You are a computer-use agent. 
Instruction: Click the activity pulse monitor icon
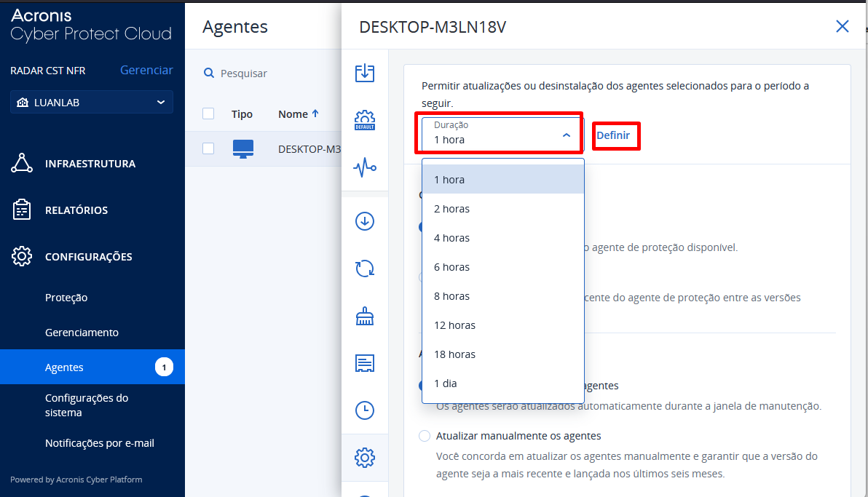pos(364,168)
